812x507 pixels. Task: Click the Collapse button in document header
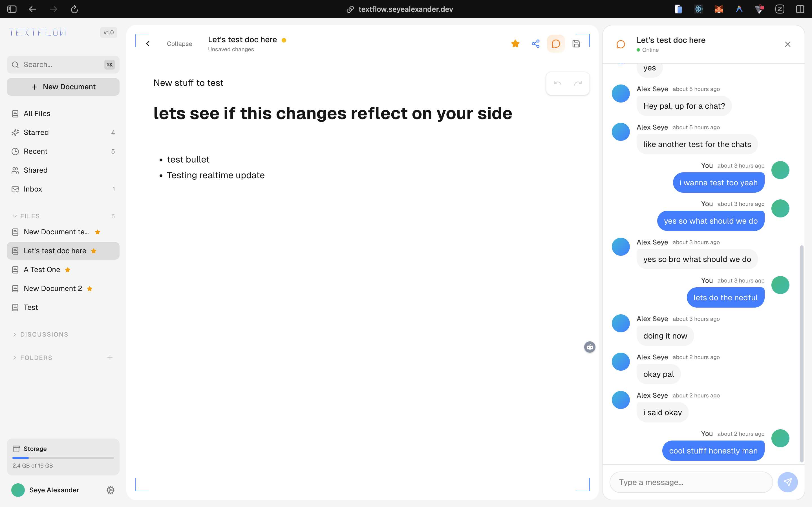point(179,44)
